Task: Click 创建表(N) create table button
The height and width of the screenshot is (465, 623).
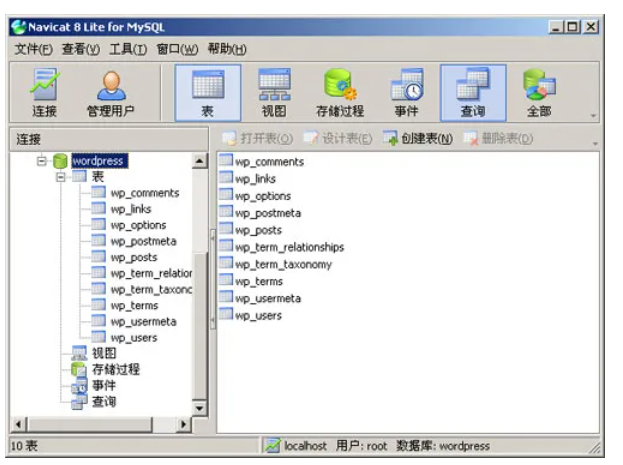Action: [x=418, y=138]
